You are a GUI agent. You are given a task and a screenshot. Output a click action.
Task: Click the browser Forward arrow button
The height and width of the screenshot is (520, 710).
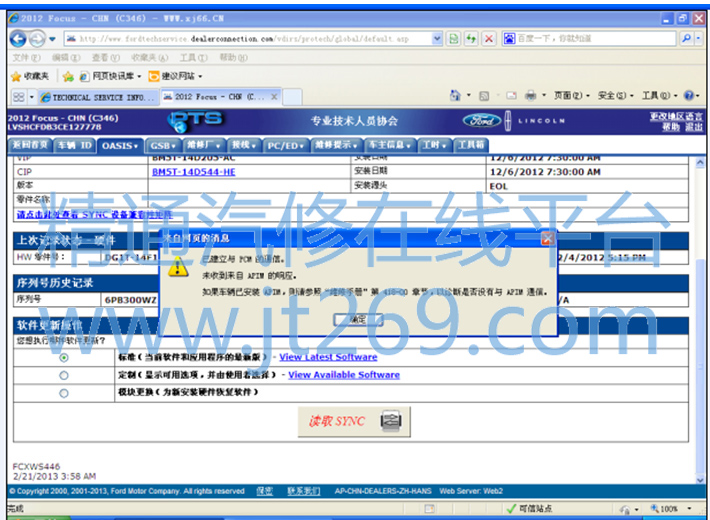37,39
